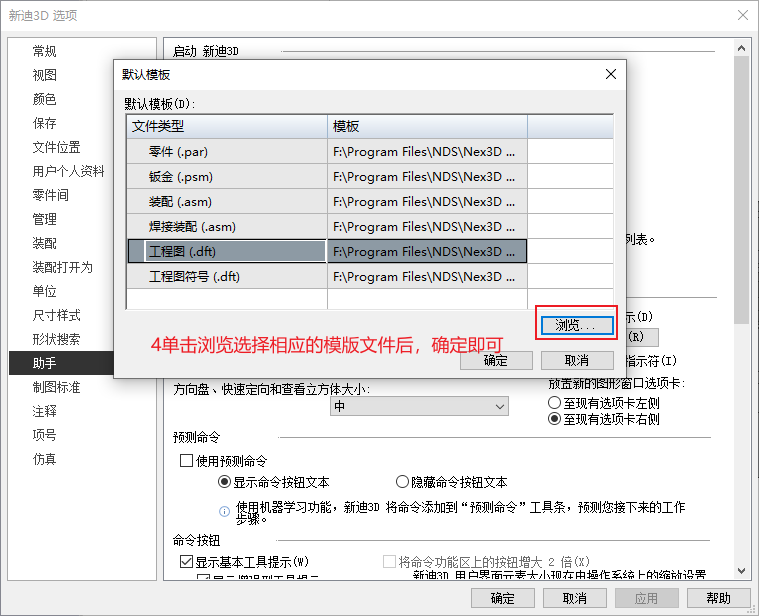Open the 文件位置 options category

56,147
